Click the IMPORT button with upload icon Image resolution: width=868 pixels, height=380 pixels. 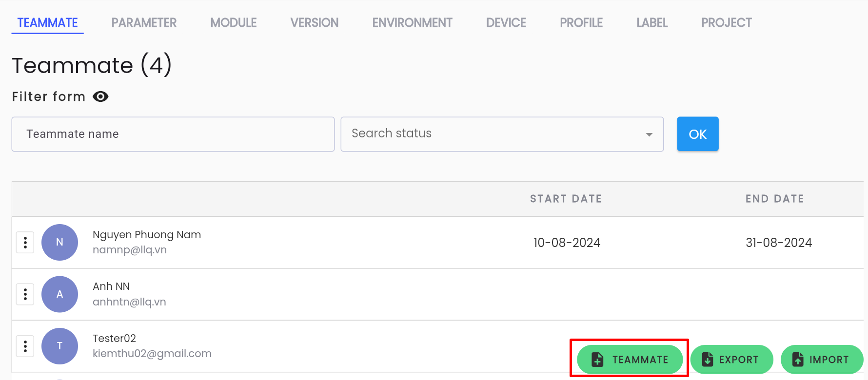[x=822, y=360]
